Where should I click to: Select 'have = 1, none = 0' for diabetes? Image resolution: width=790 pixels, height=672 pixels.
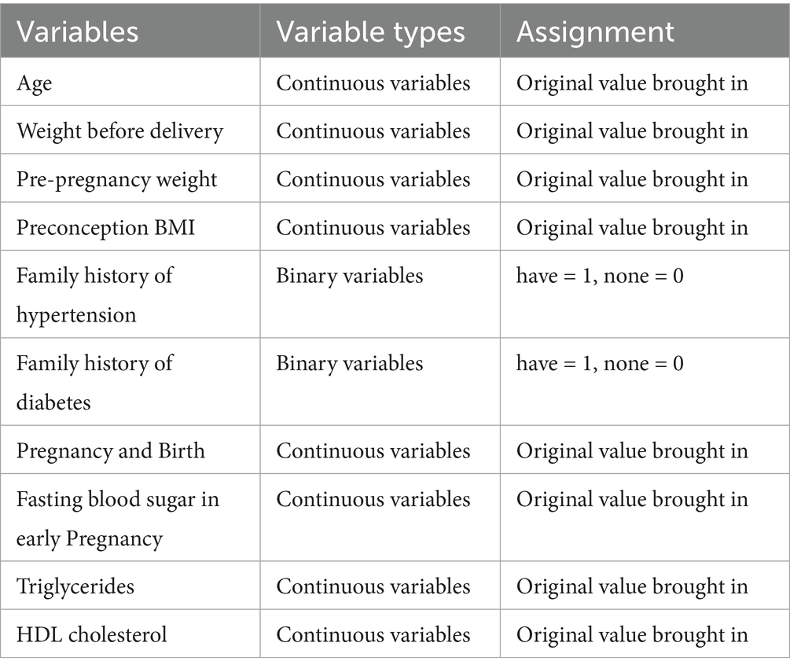(x=600, y=363)
